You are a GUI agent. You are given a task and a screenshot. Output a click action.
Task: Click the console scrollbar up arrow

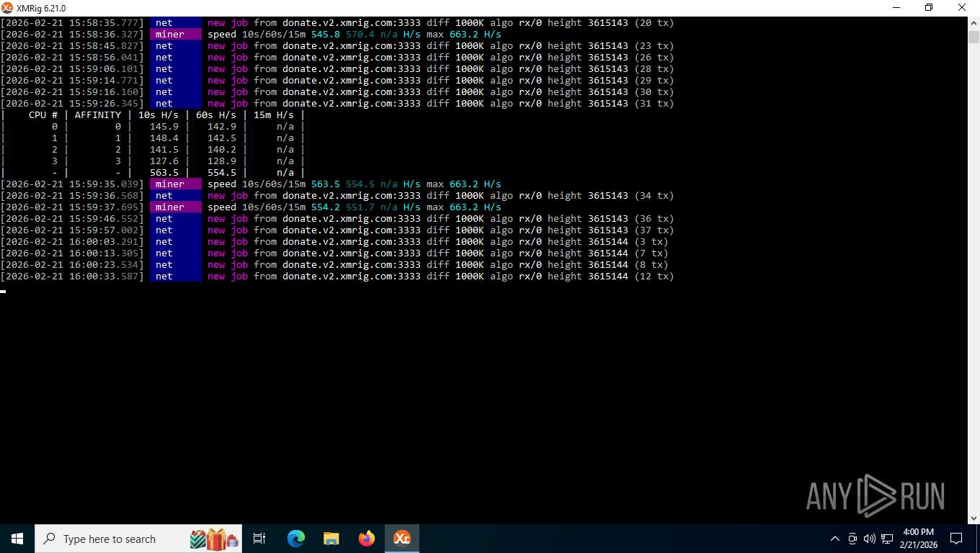pyautogui.click(x=974, y=23)
